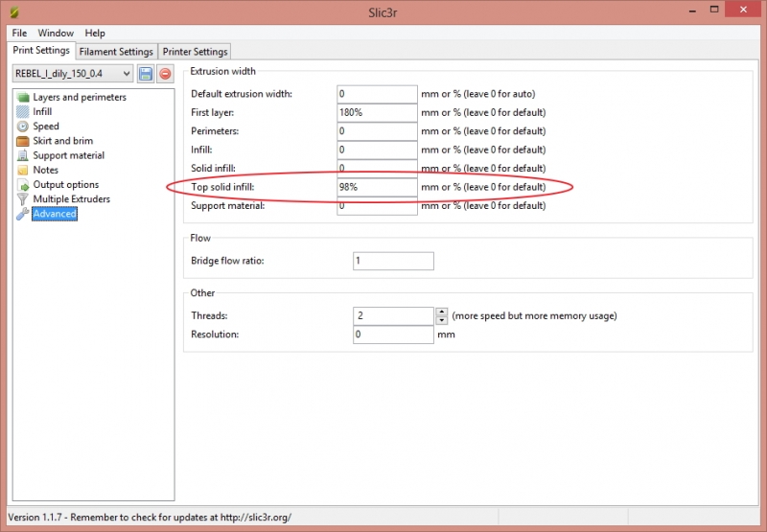The width and height of the screenshot is (767, 532).
Task: Open the Multiple Extruders settings page
Action: (71, 199)
